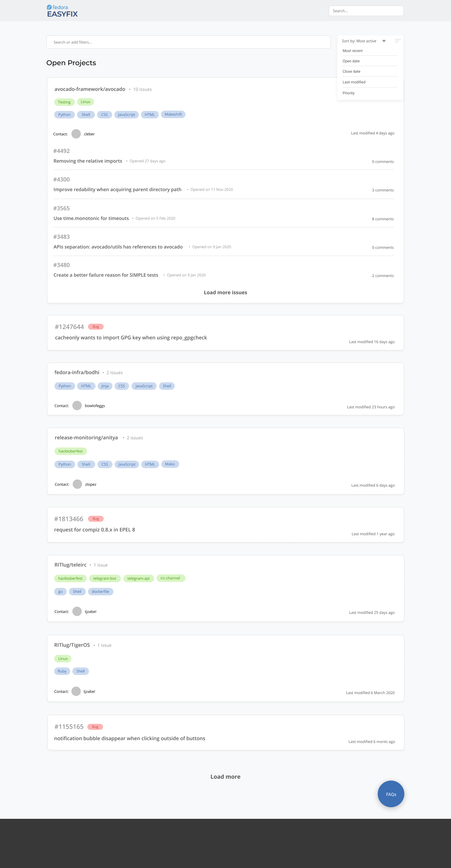Click the 'Open Projects' heading
Screen dimensions: 451x868
(x=71, y=63)
